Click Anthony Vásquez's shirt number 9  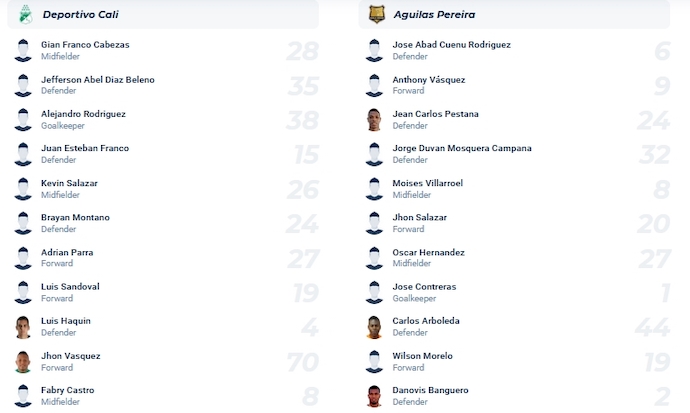click(x=662, y=85)
